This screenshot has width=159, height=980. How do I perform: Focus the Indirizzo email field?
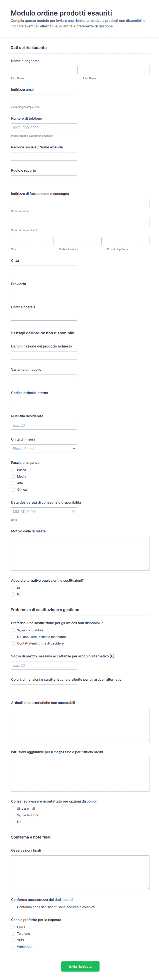pyautogui.click(x=44, y=99)
